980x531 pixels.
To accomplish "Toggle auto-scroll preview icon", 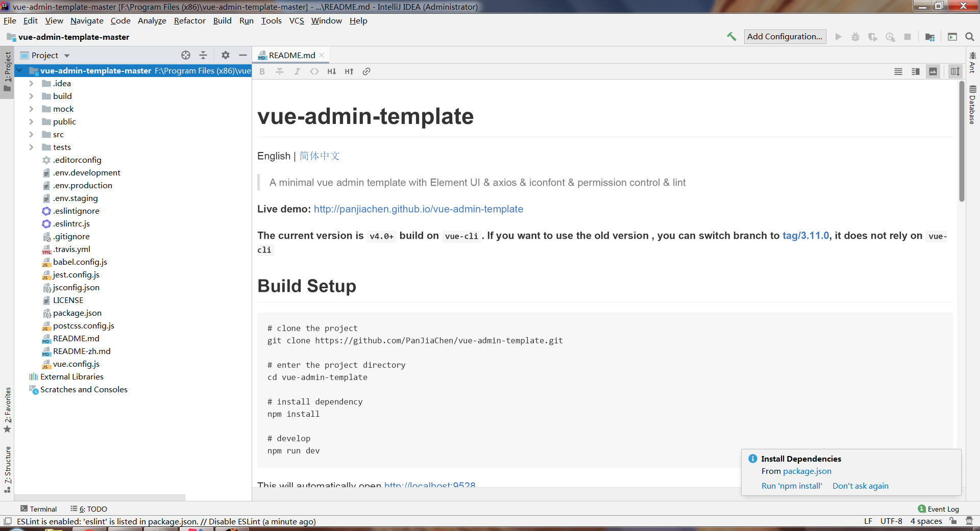I will tap(955, 71).
